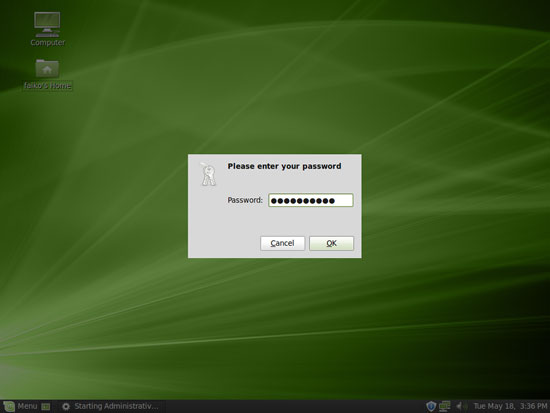Open the volume speaker icon
Image resolution: width=550 pixels, height=413 pixels.
click(x=461, y=406)
